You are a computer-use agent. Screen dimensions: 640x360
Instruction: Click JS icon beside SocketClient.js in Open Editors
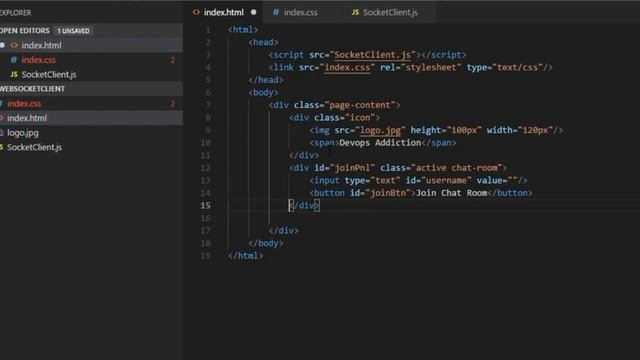tap(14, 74)
